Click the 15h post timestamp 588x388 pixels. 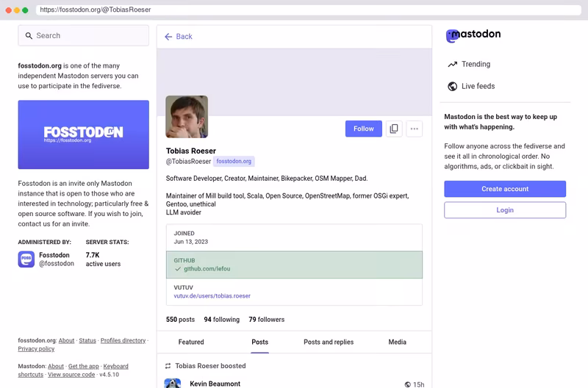418,384
